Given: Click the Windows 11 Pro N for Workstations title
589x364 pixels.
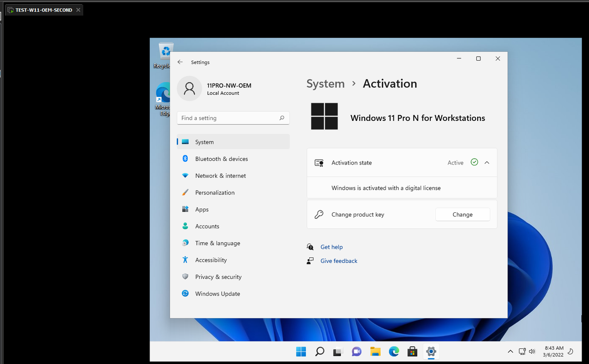Looking at the screenshot, I should [x=418, y=118].
